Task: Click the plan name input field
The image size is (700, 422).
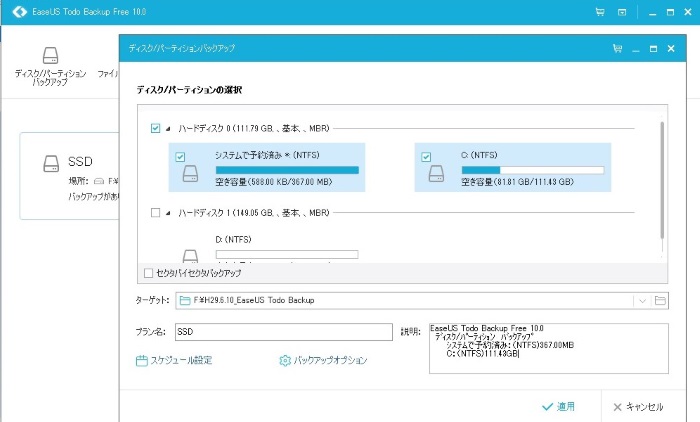Action: coord(283,332)
